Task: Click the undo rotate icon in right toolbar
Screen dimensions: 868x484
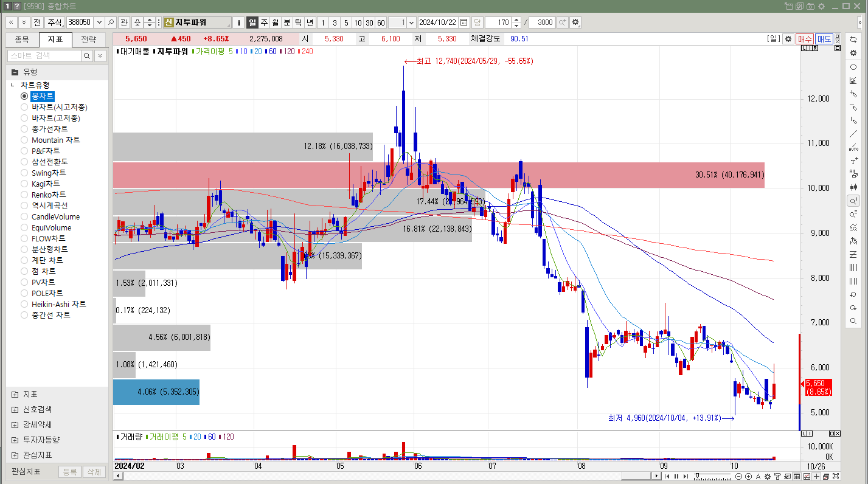Action: (853, 294)
